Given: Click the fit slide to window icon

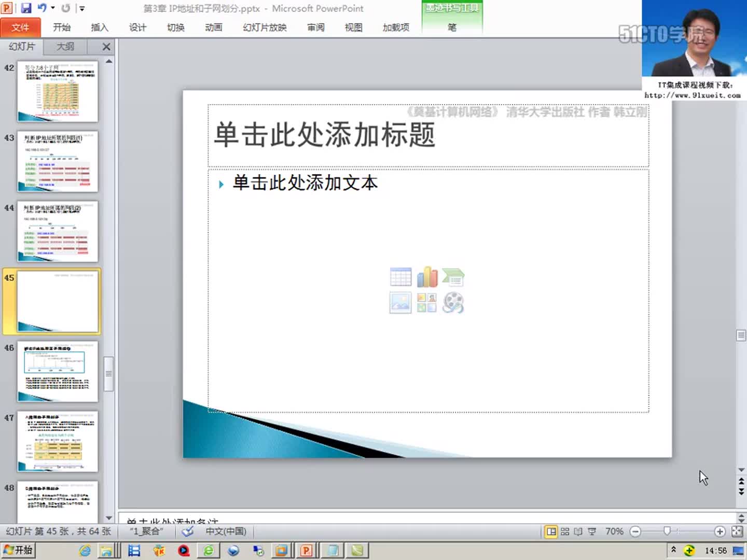Looking at the screenshot, I should [x=737, y=531].
